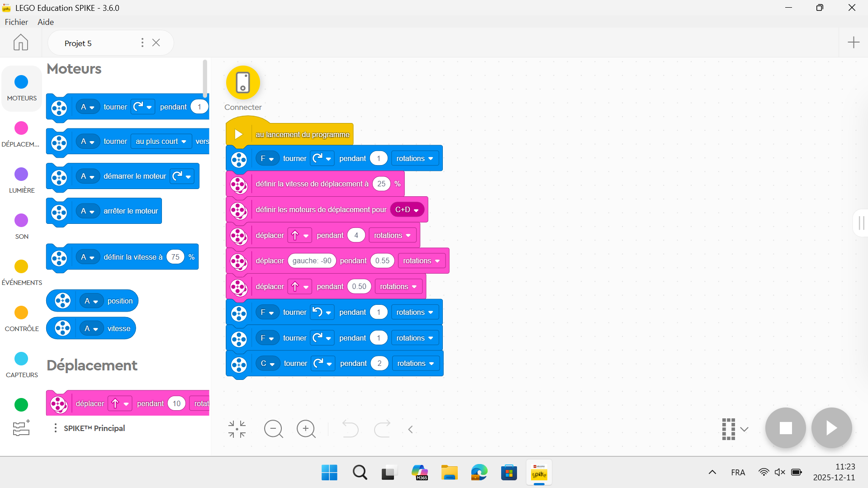
Task: Add a new project tab
Action: pos(853,43)
